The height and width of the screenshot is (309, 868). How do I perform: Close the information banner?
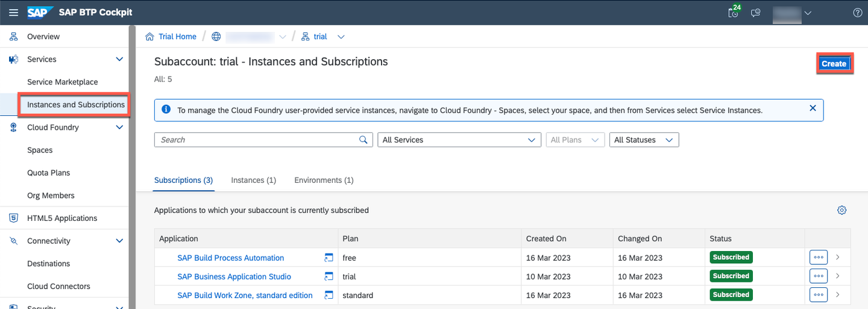[813, 108]
